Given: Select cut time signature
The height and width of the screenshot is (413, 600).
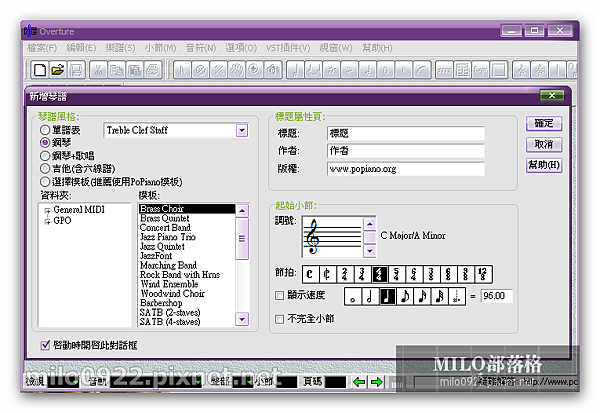Looking at the screenshot, I should tap(328, 274).
